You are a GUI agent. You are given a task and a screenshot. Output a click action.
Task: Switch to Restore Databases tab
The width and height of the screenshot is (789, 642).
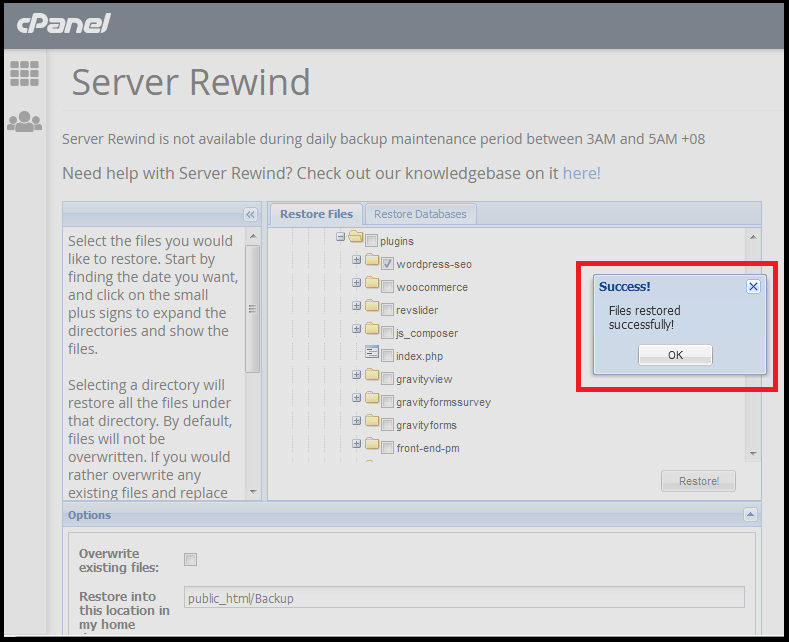pyautogui.click(x=420, y=214)
